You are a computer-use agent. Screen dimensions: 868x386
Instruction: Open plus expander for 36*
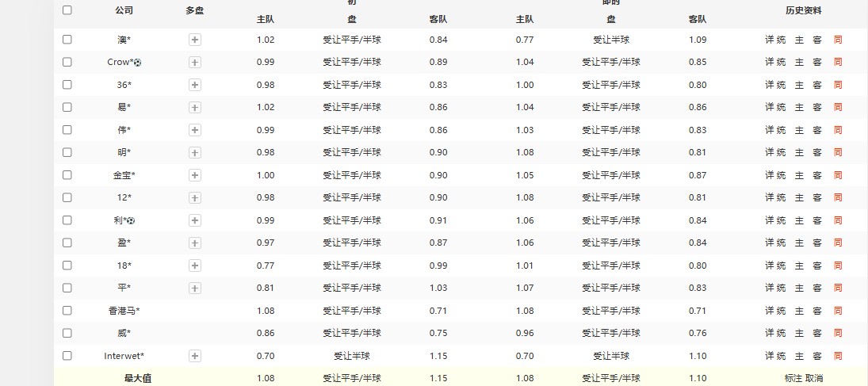pos(195,85)
